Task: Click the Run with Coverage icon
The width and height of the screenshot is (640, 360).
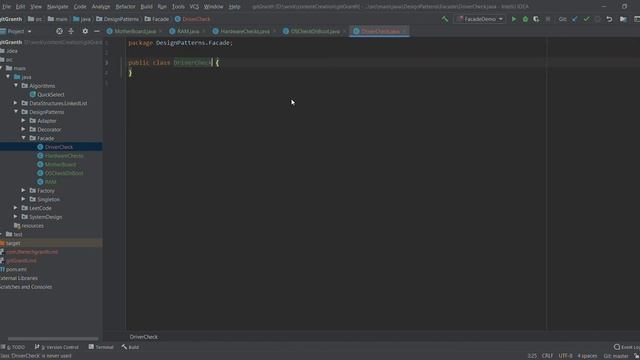Action: click(536, 19)
